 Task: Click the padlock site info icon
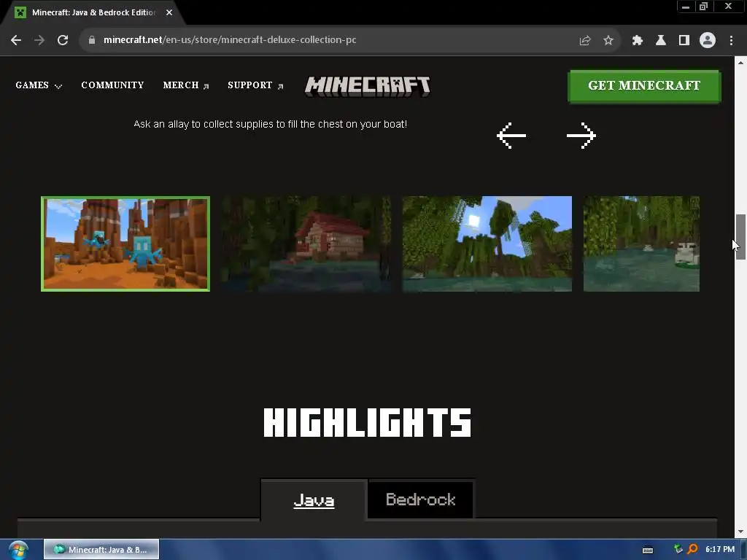92,40
